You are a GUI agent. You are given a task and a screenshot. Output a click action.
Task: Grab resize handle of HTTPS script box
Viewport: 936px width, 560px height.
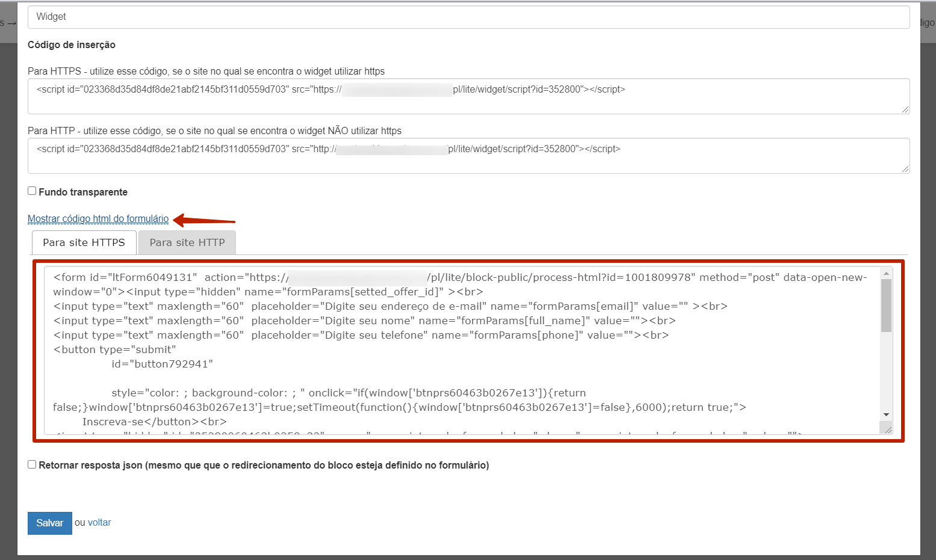pyautogui.click(x=905, y=109)
